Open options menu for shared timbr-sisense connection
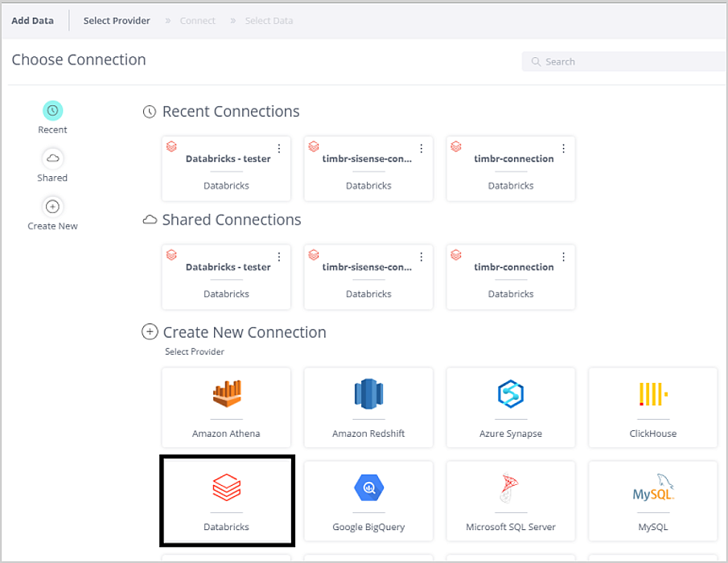 422,257
